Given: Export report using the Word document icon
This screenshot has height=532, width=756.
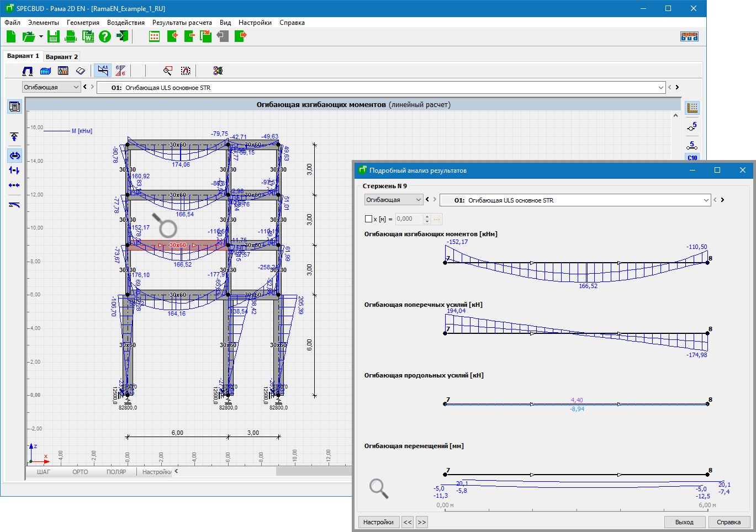Looking at the screenshot, I should click(88, 37).
